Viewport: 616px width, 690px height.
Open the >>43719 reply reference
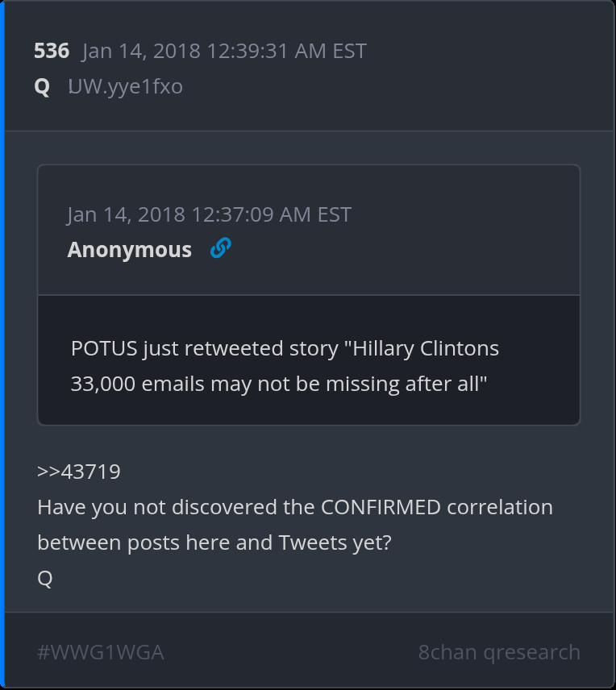click(x=79, y=472)
